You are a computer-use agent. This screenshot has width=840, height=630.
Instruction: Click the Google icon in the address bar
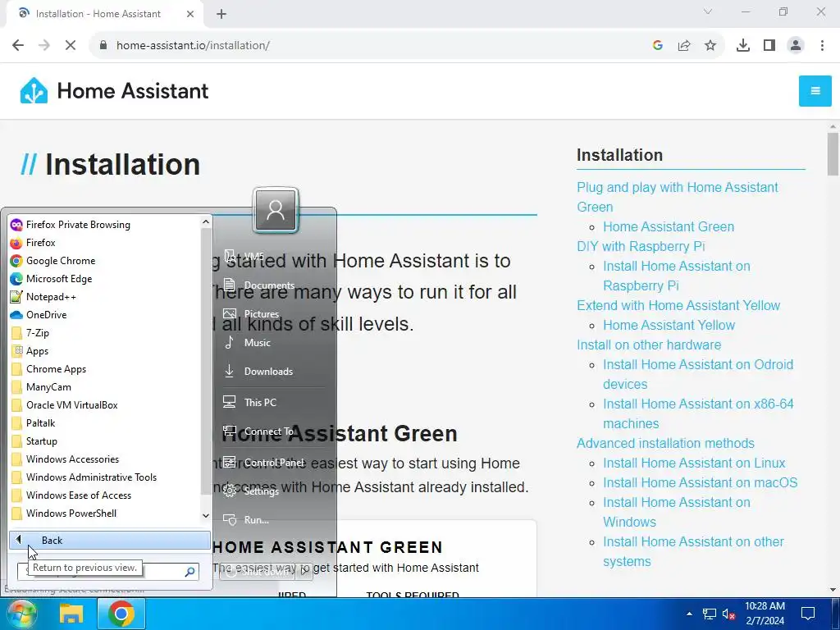[658, 46]
